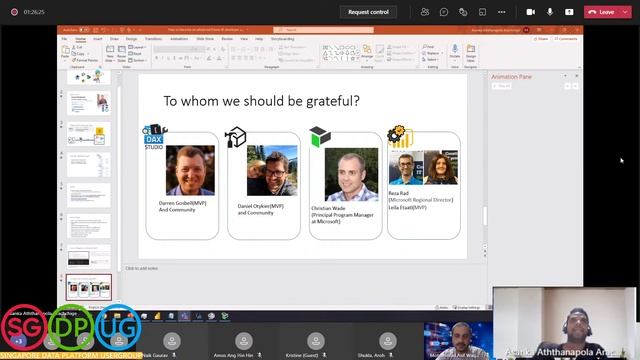The height and width of the screenshot is (360, 640).
Task: Show the participants panel in Teams
Action: tap(424, 12)
